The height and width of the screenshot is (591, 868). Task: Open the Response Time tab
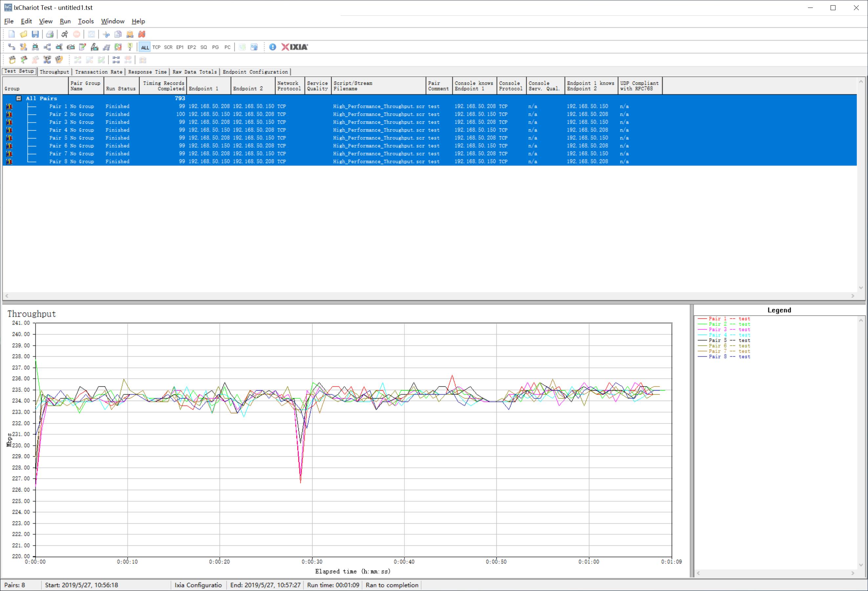(x=147, y=72)
